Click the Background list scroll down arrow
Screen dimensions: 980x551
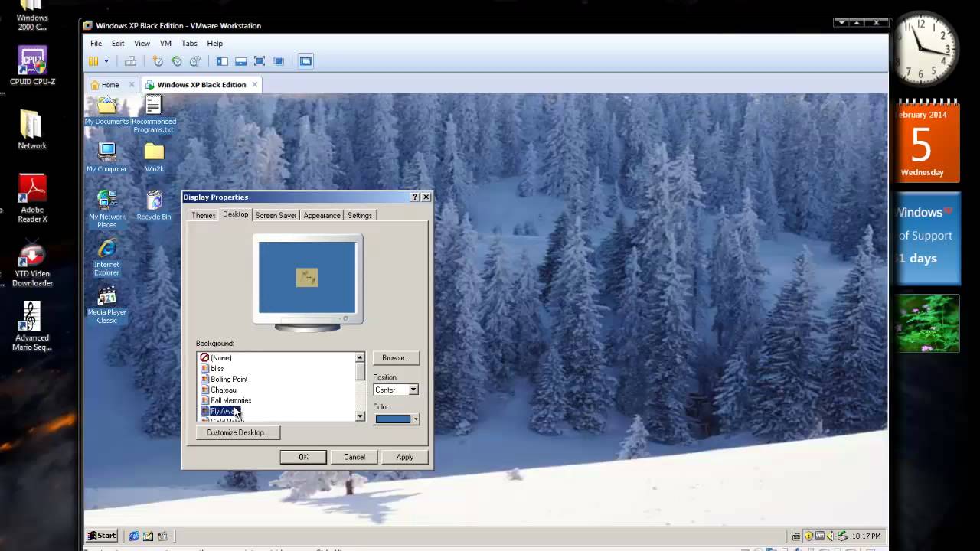[360, 416]
